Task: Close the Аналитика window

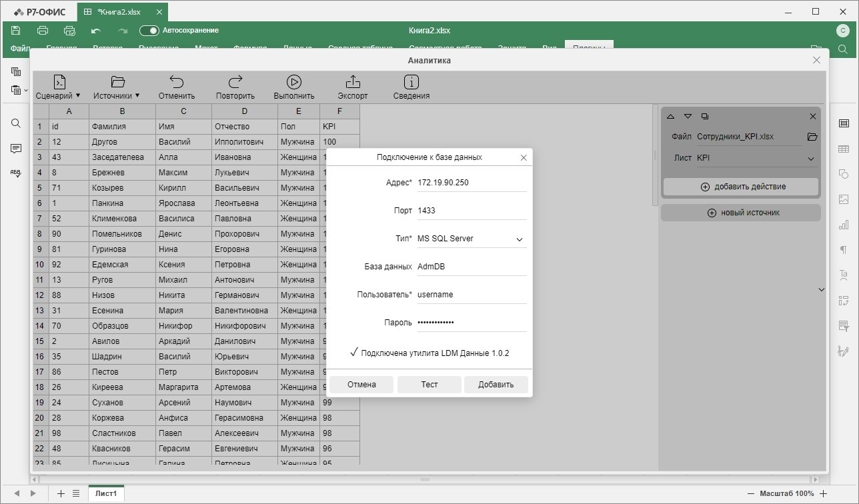Action: [816, 60]
